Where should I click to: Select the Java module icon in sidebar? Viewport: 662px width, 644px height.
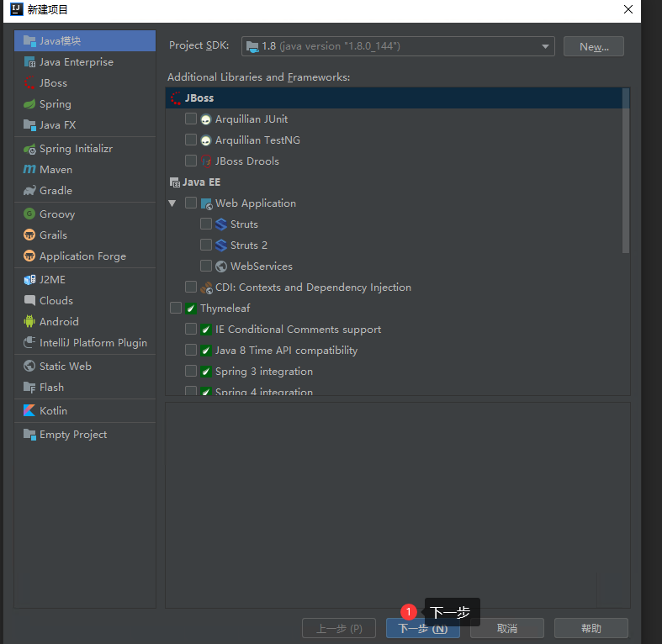pyautogui.click(x=29, y=41)
